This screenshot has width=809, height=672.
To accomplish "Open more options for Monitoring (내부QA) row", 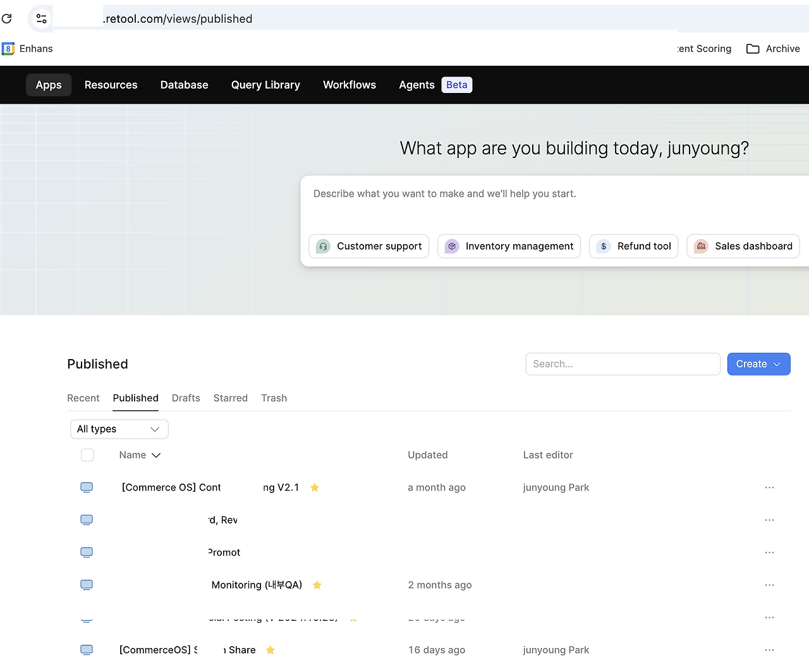I will click(769, 585).
